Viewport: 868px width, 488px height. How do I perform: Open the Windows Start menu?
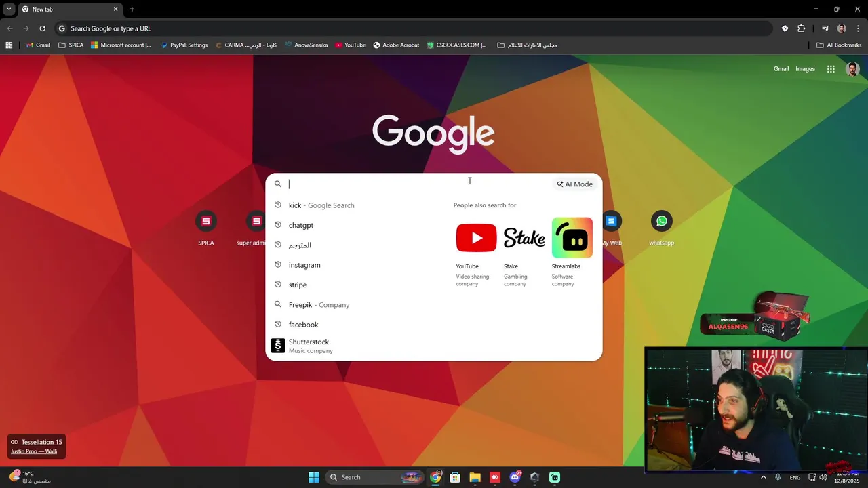click(314, 477)
